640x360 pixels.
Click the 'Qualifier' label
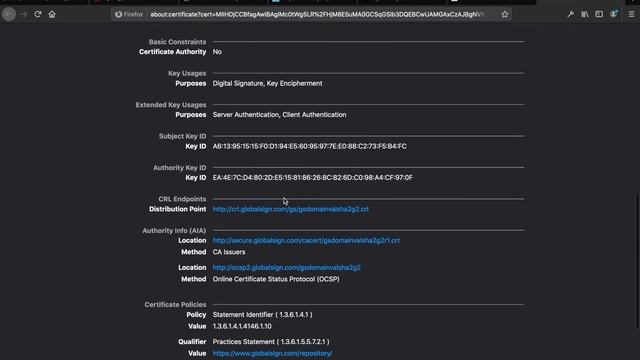tap(192, 342)
